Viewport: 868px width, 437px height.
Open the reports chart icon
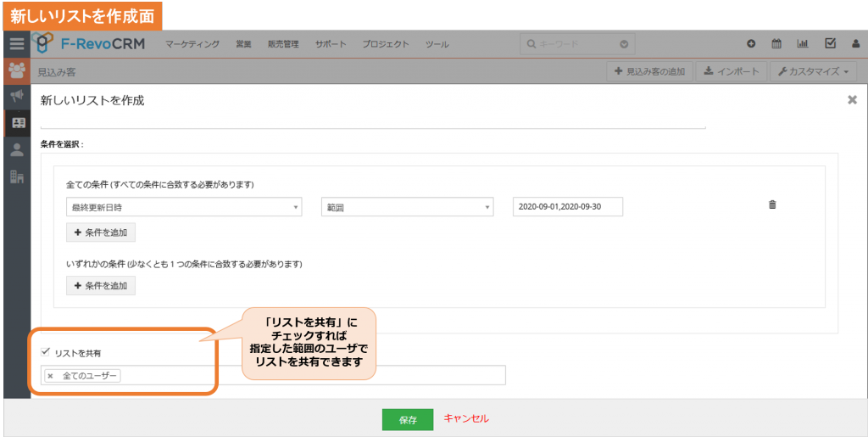tap(803, 44)
